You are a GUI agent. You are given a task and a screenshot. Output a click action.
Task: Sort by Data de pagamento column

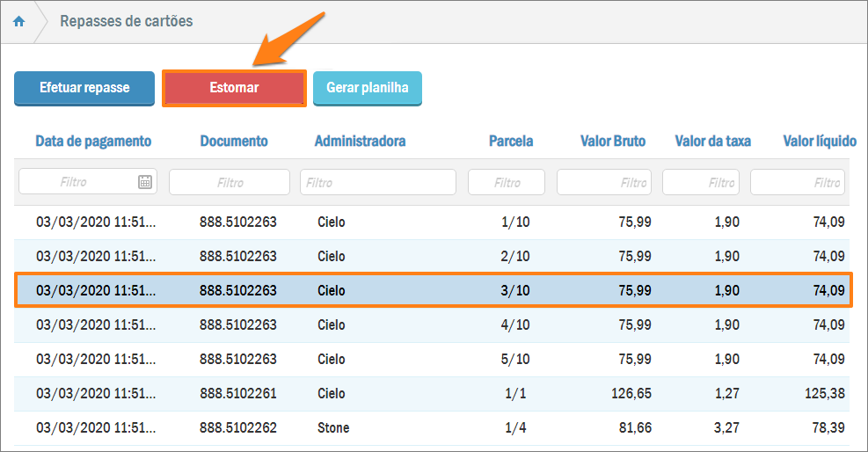coord(93,141)
